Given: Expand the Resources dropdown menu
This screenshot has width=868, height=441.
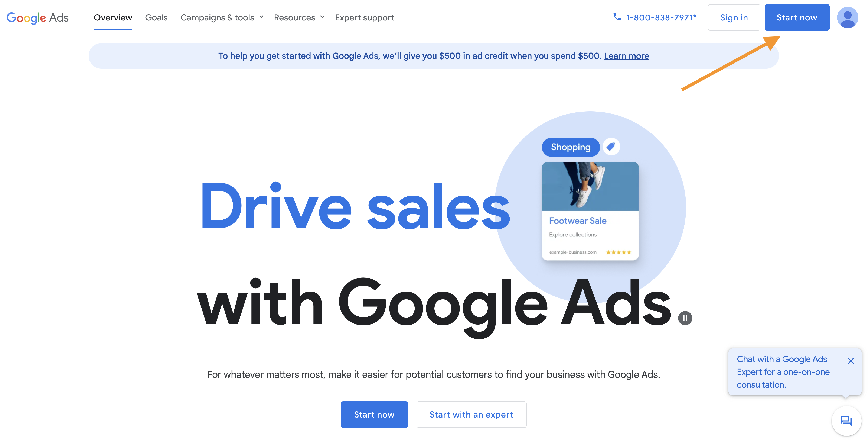Looking at the screenshot, I should coord(299,17).
